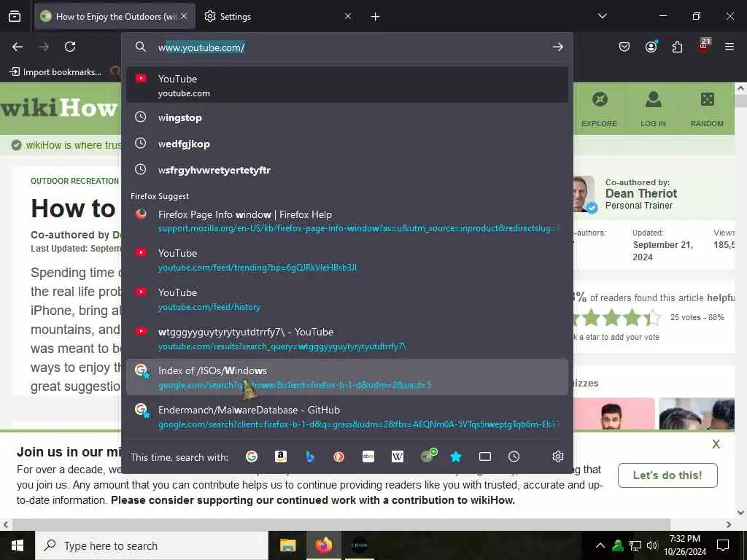747x560 pixels.
Task: Open the ad blocker extension with badge 21
Action: [x=703, y=46]
